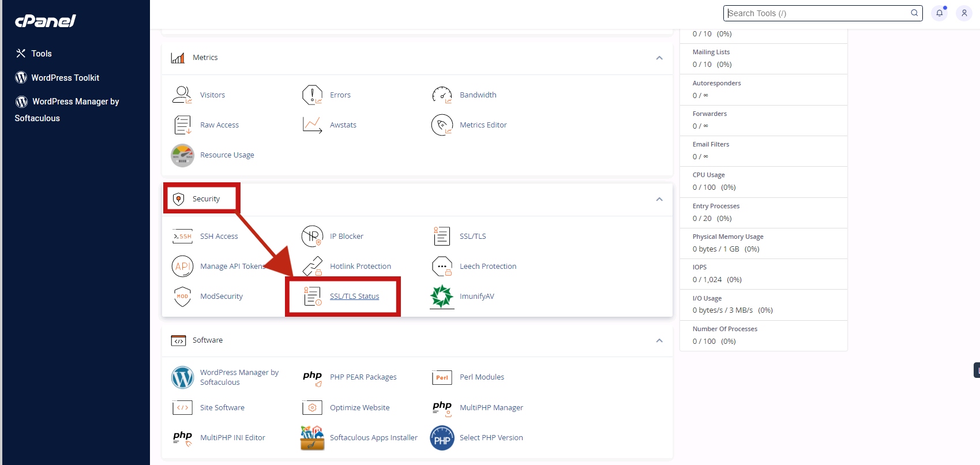This screenshot has width=980, height=465.
Task: Click the Leech Protection icon
Action: (442, 266)
